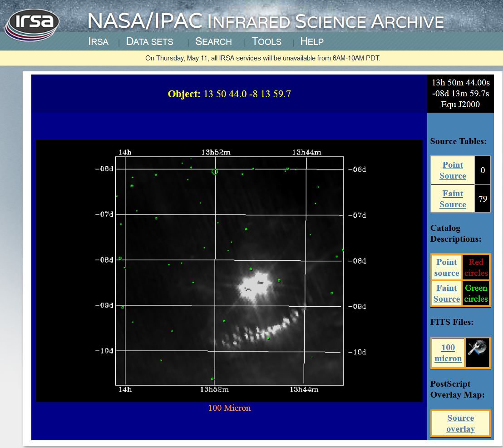This screenshot has width=503, height=448.
Task: Click the Equ J2000 coordinate box
Action: pos(460,94)
